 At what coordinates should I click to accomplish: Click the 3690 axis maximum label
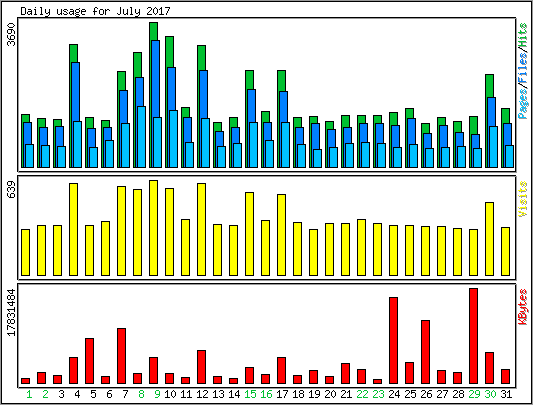[11, 35]
